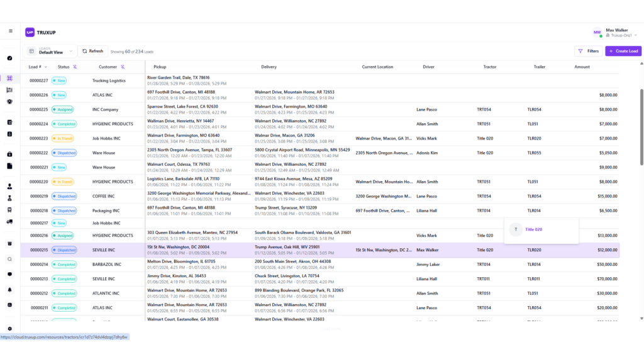Screen dimensions: 644x362
Task: Click the Pickup column header
Action: [x=160, y=67]
